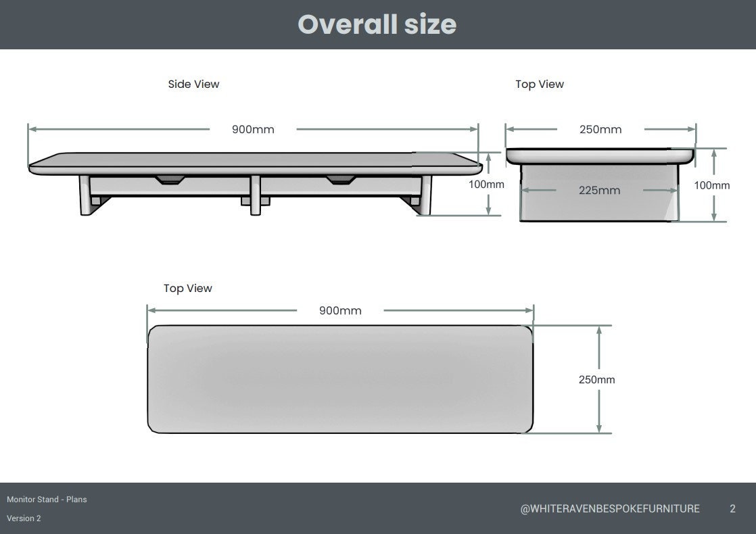This screenshot has width=756, height=534.
Task: Select the 250mm width dimension in Top View
Action: click(x=600, y=129)
